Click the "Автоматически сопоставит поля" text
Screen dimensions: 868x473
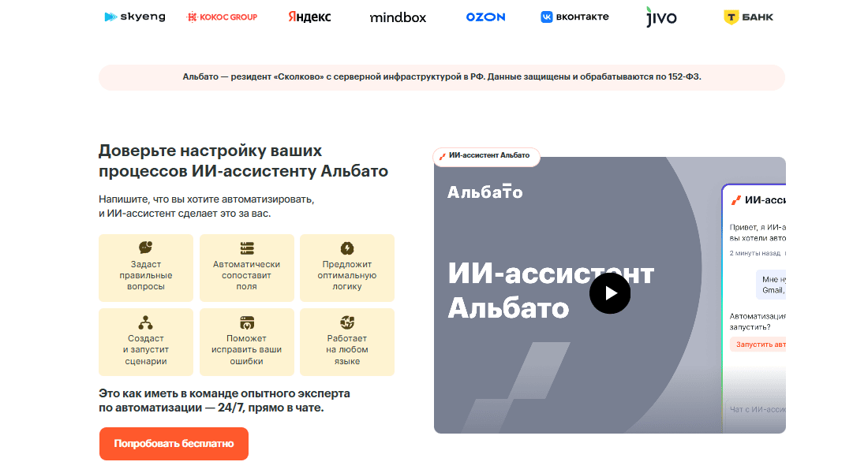coord(247,275)
